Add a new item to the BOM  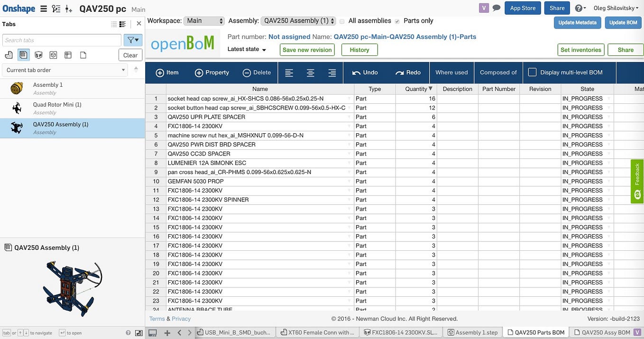click(x=167, y=73)
